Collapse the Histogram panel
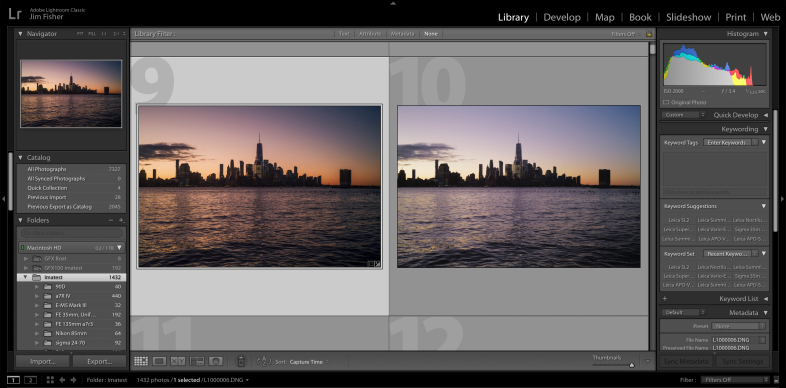786x388 pixels. (765, 34)
